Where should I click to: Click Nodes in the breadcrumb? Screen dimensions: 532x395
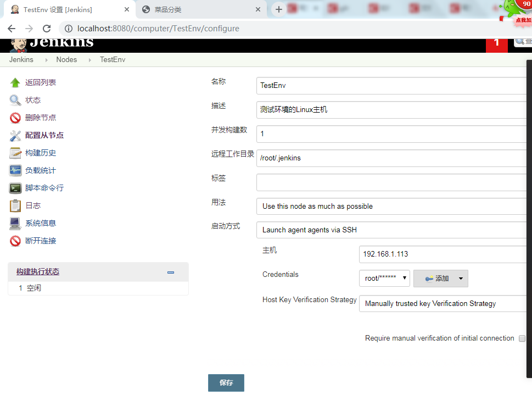[66, 59]
